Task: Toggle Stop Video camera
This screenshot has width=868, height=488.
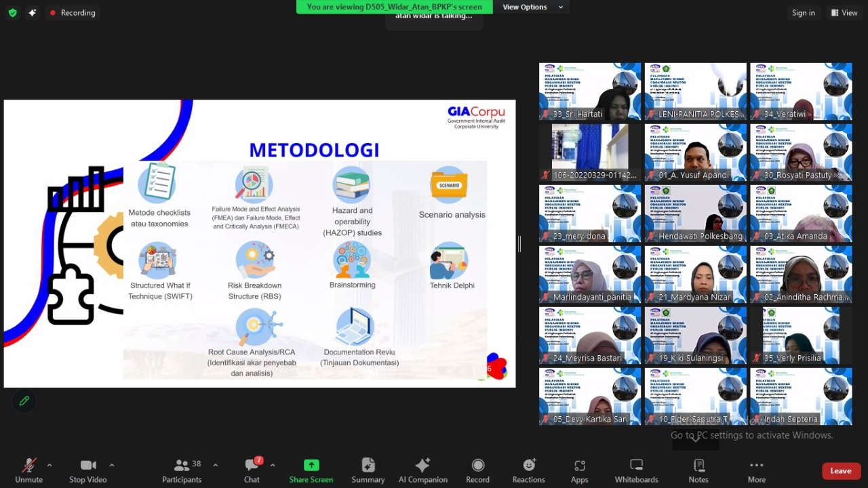Action: tap(87, 470)
